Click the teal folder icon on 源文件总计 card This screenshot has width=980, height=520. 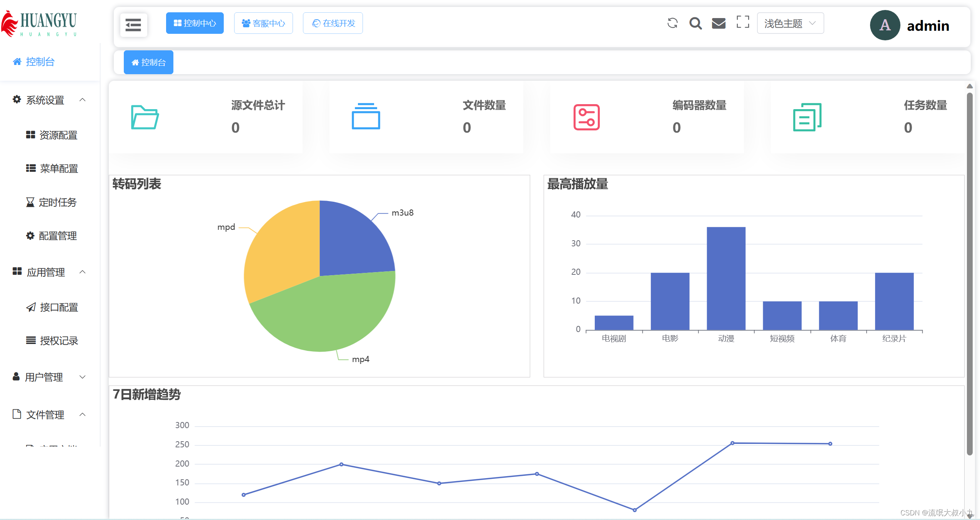click(x=144, y=117)
